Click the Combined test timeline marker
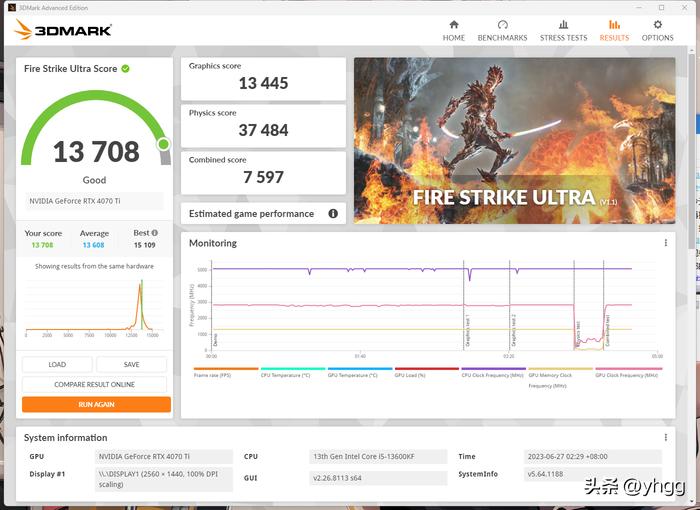 (608, 330)
